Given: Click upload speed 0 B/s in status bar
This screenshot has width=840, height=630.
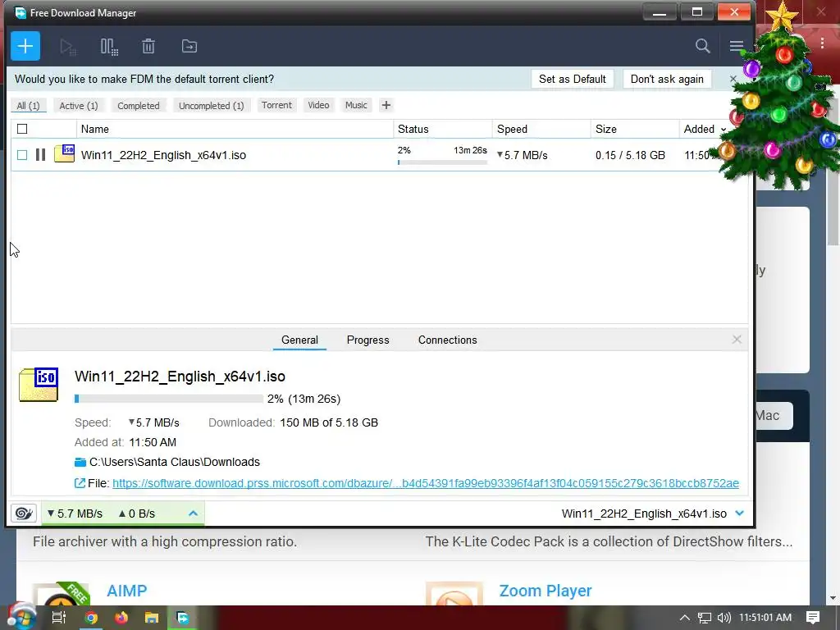Looking at the screenshot, I should 137,514.
